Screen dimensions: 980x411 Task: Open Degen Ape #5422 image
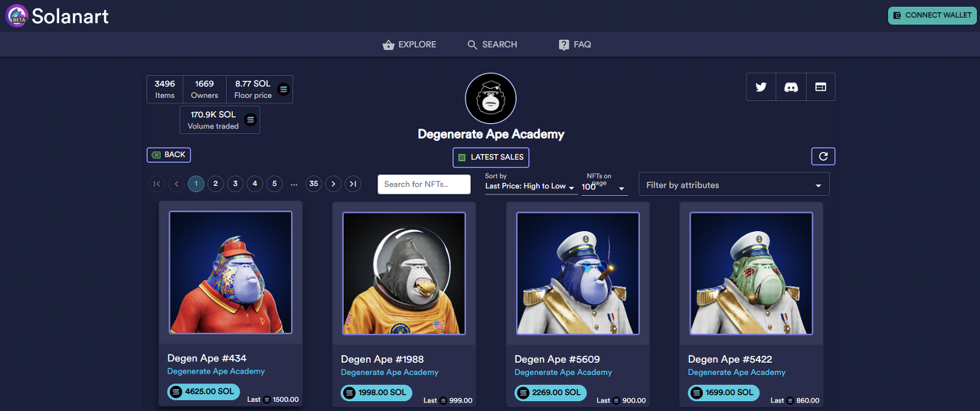click(x=751, y=273)
